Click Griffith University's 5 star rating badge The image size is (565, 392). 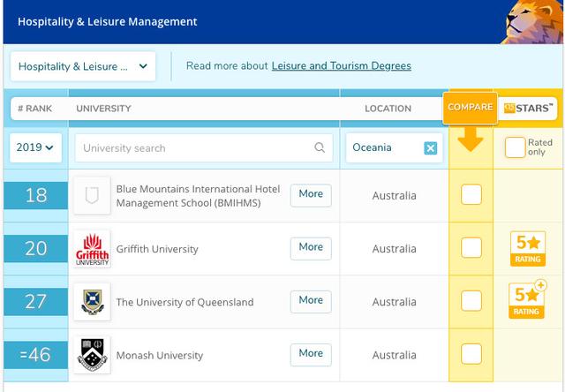click(528, 249)
